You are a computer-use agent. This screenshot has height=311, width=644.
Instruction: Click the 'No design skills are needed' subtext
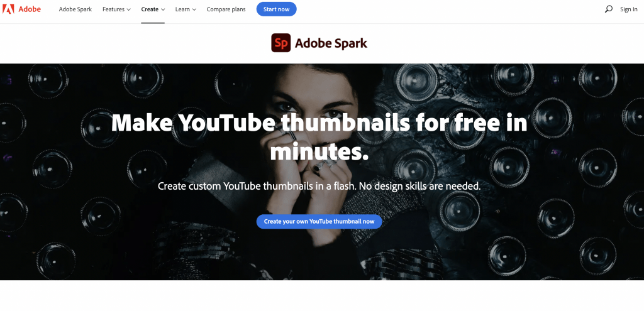[x=419, y=186]
